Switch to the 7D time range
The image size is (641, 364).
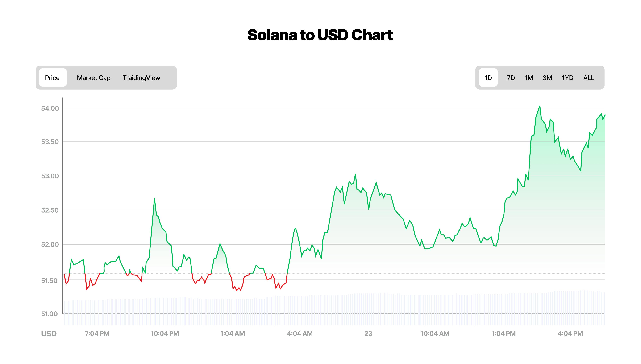511,78
